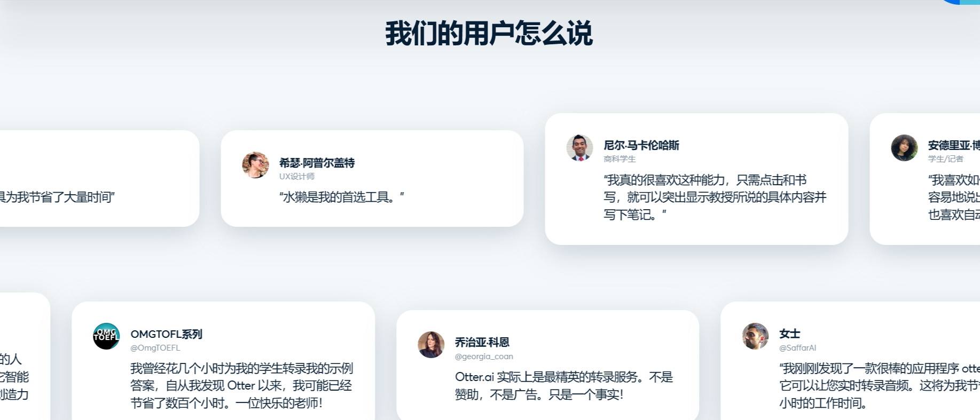Screen dimensions: 980x420
Task: Open the @SaffarAI handle
Action: click(797, 348)
